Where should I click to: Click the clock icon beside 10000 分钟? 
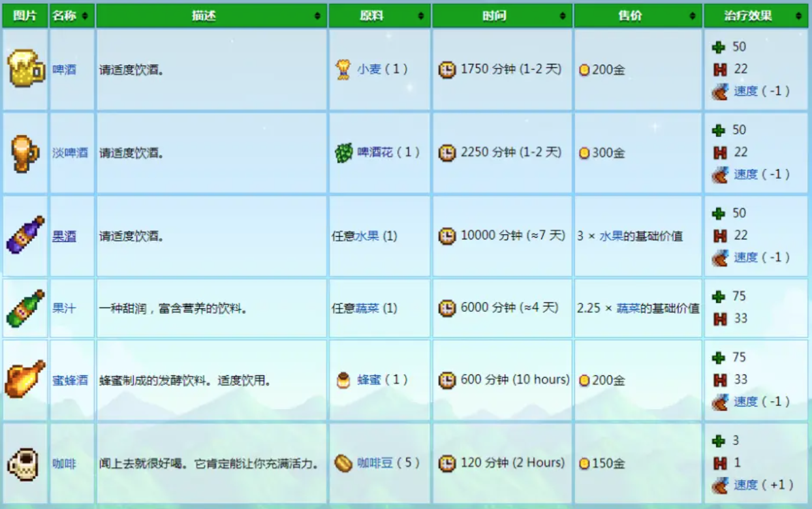(447, 236)
